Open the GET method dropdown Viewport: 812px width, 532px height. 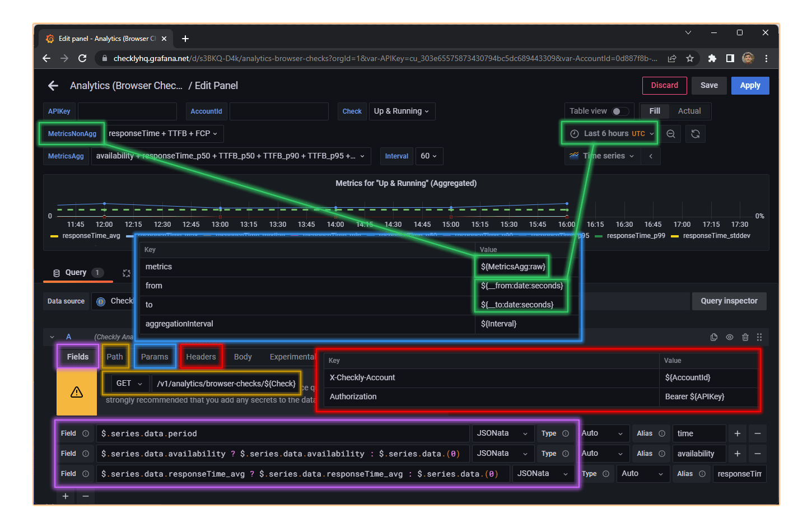click(129, 384)
